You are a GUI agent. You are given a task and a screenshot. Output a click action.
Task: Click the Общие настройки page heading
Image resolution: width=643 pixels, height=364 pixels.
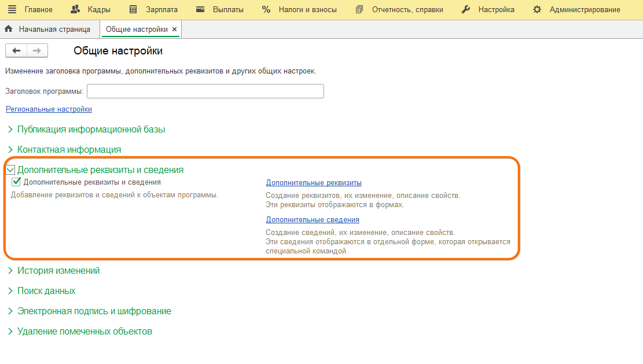118,51
